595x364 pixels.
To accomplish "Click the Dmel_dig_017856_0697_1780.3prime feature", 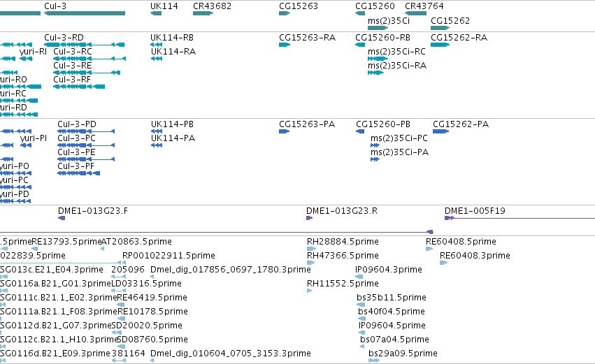I will tap(152, 277).
